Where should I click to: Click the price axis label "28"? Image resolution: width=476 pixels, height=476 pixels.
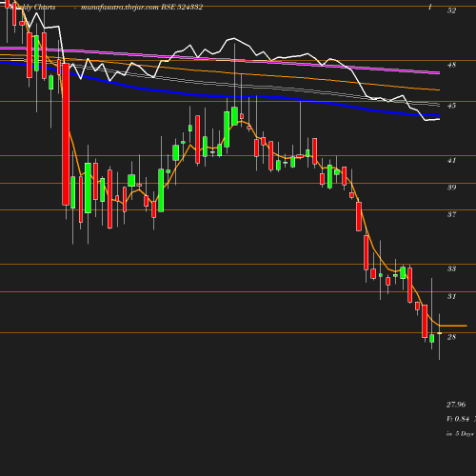click(451, 337)
